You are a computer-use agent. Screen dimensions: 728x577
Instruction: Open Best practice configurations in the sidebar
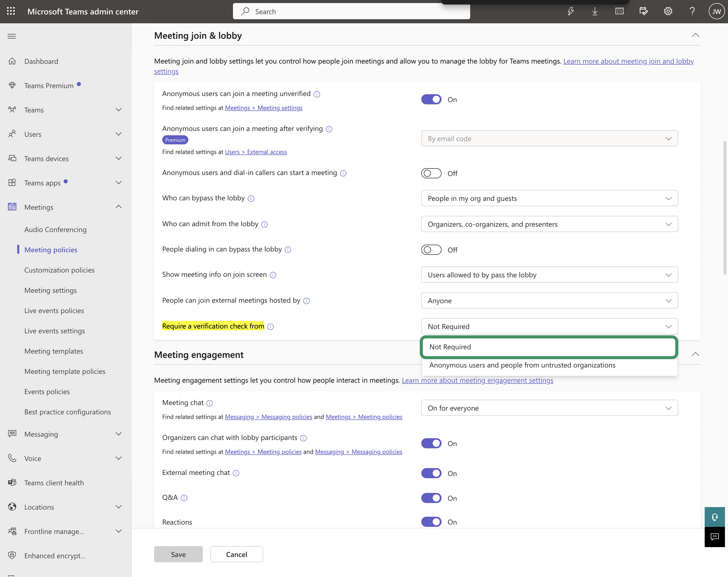click(x=67, y=412)
